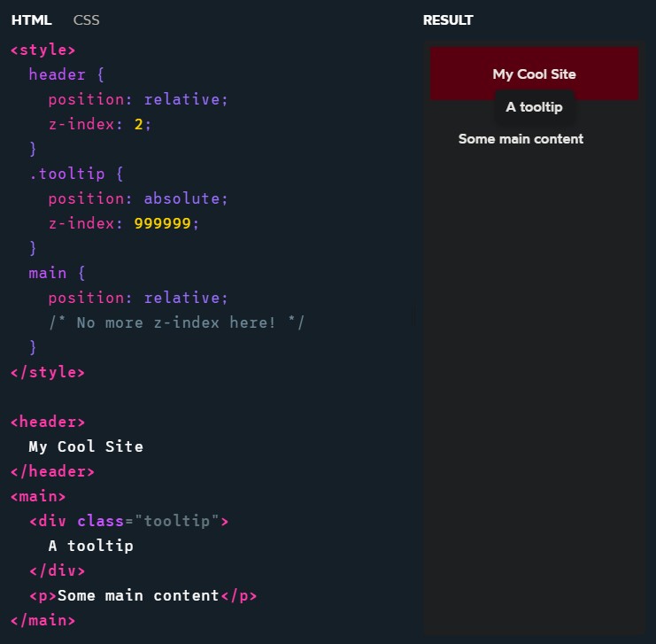Screen dimensions: 656x644
Task: Switch to the HTML tab
Action: 31,20
